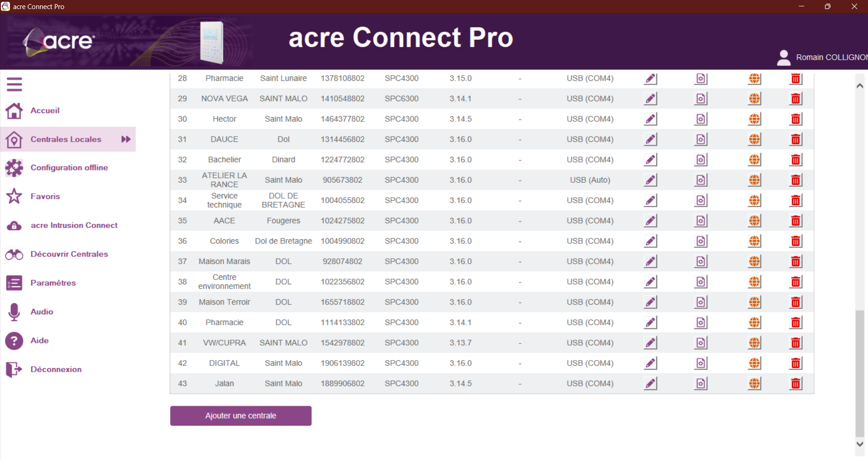Click the vertical scrollbar thumb

[860, 374]
